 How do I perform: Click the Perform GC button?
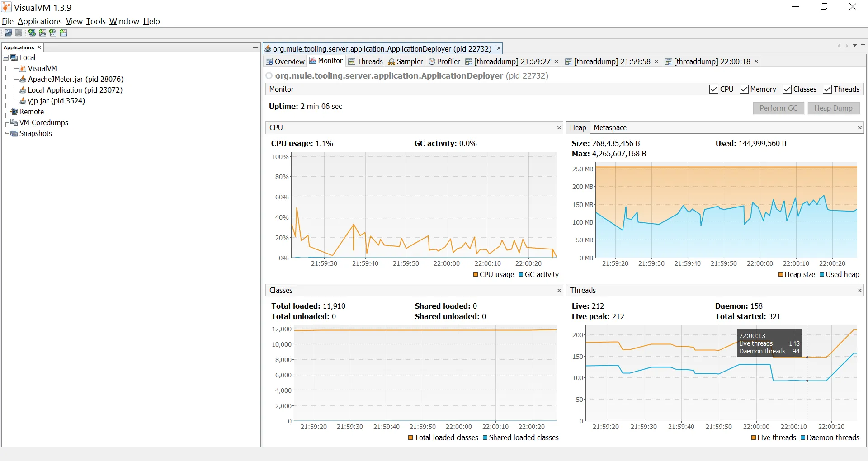pyautogui.click(x=778, y=108)
